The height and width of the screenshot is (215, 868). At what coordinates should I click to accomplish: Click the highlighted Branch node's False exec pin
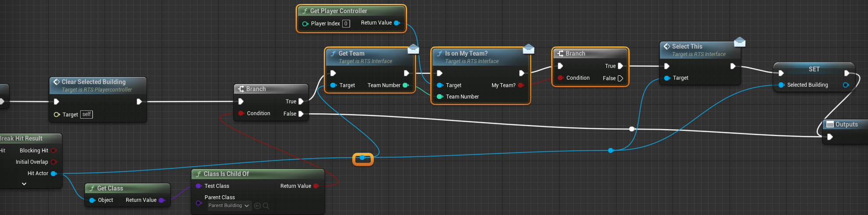pyautogui.click(x=620, y=78)
